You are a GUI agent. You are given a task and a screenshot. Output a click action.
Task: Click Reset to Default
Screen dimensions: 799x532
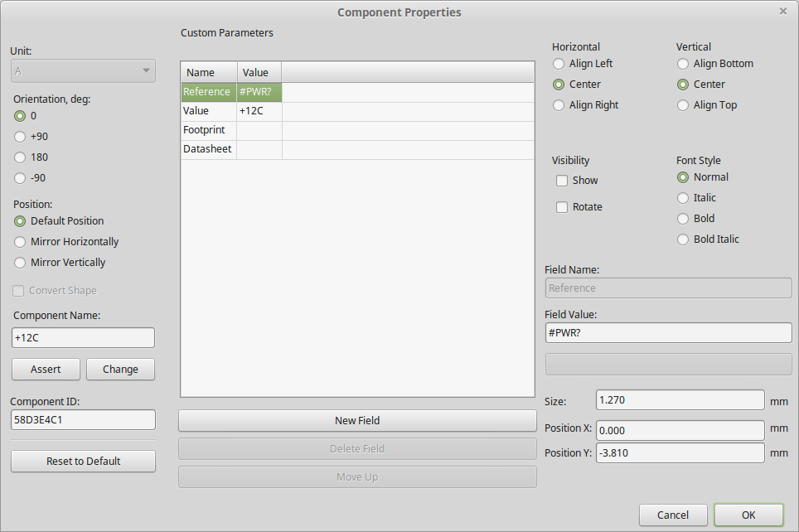(x=83, y=462)
